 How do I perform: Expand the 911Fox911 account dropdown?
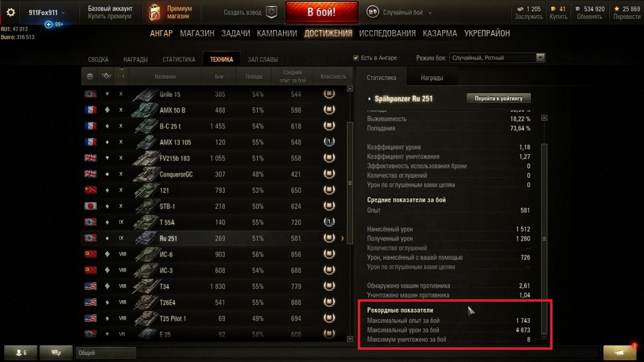tap(47, 12)
